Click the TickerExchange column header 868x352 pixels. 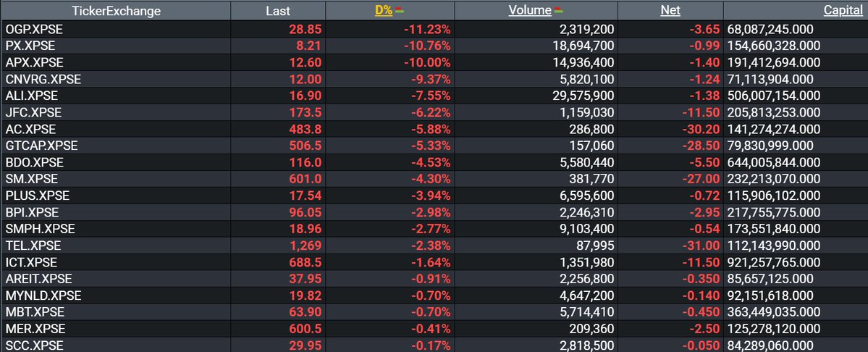[117, 11]
